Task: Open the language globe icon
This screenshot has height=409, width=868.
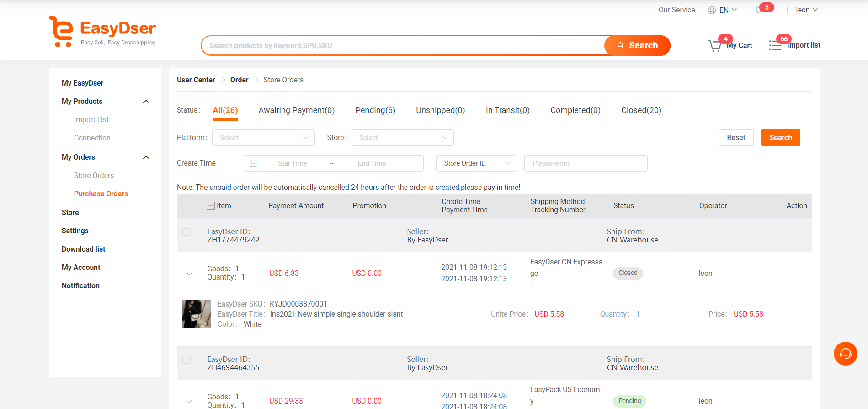Action: click(712, 10)
